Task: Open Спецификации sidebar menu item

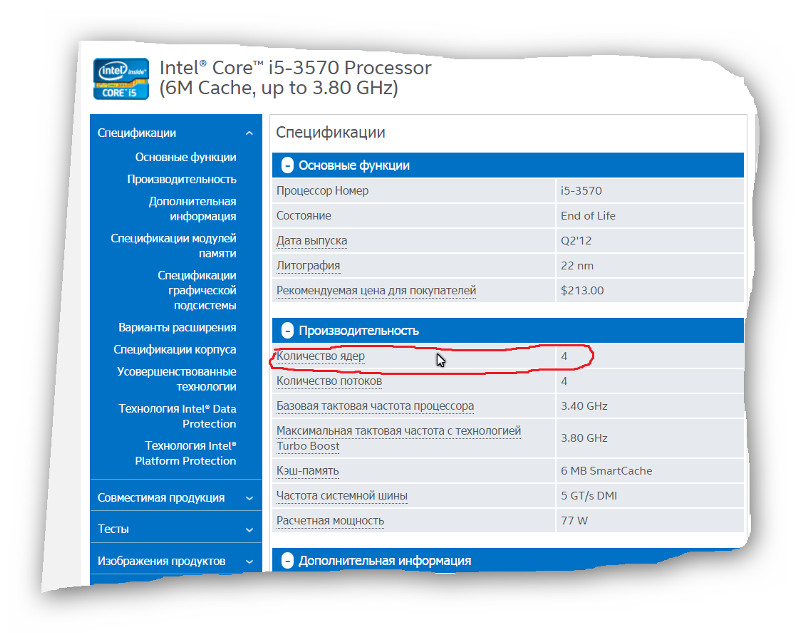Action: coord(137,133)
